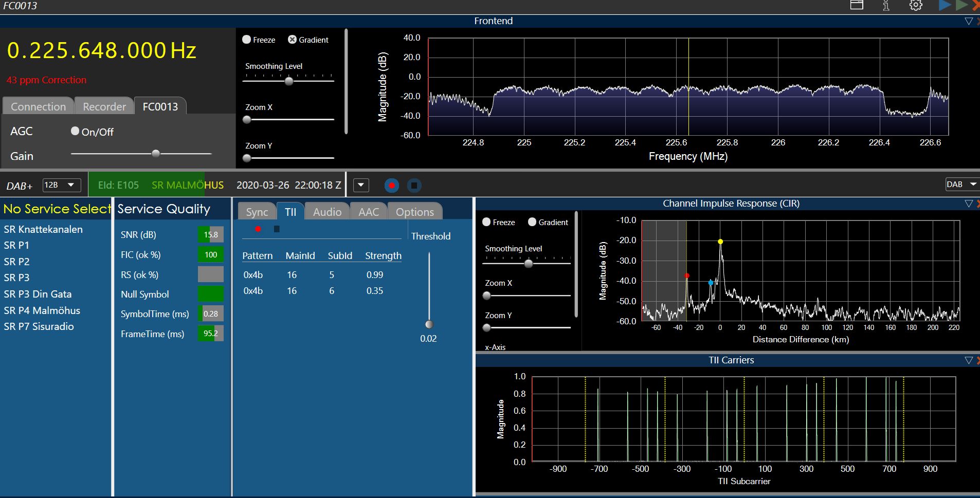Collapse the Channel Impulse Response panel
The width and height of the screenshot is (980, 498).
[969, 204]
